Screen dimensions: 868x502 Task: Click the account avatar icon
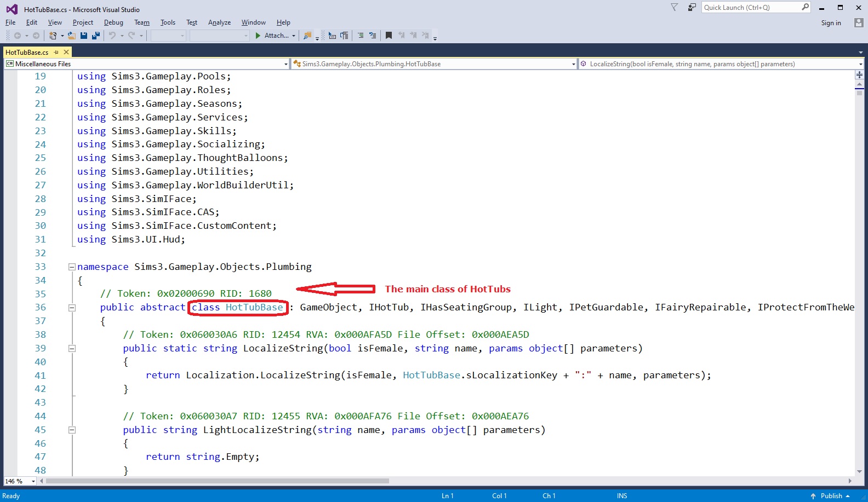pos(859,22)
